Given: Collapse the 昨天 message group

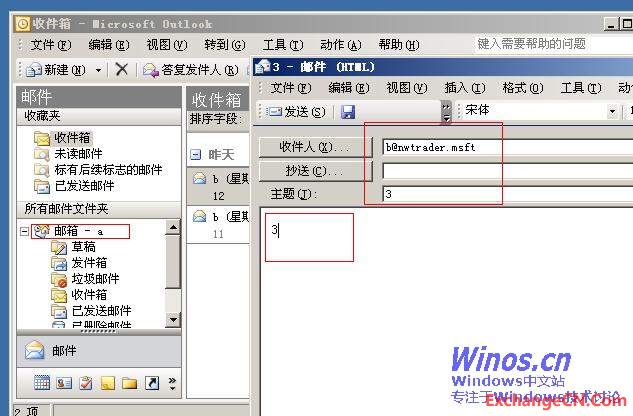Looking at the screenshot, I should coord(196,155).
